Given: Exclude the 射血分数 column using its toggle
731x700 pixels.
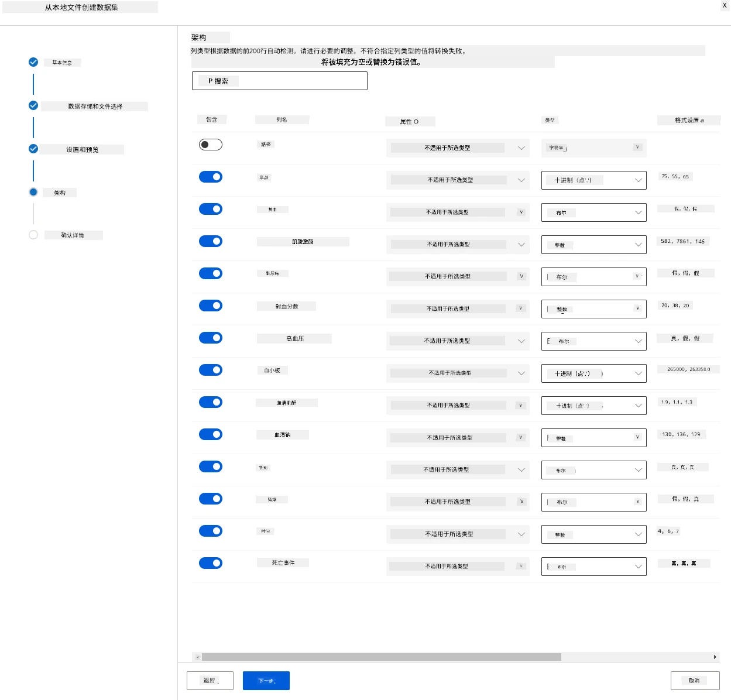Looking at the screenshot, I should tap(211, 306).
